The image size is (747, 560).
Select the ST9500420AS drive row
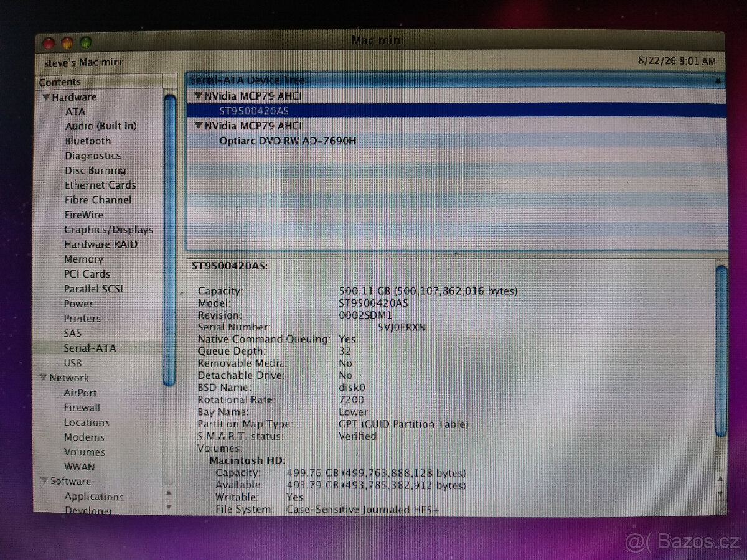point(456,111)
